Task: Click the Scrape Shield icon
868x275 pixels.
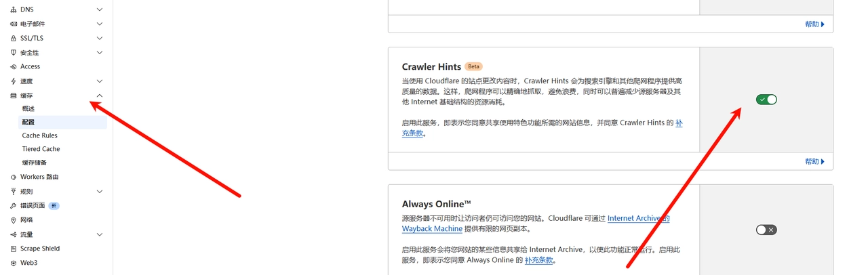Action: 13,249
